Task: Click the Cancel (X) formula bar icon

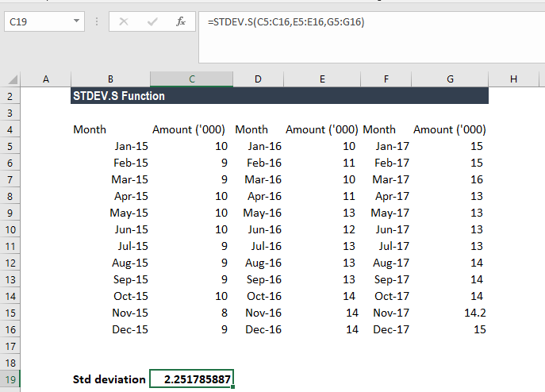Action: pos(124,22)
